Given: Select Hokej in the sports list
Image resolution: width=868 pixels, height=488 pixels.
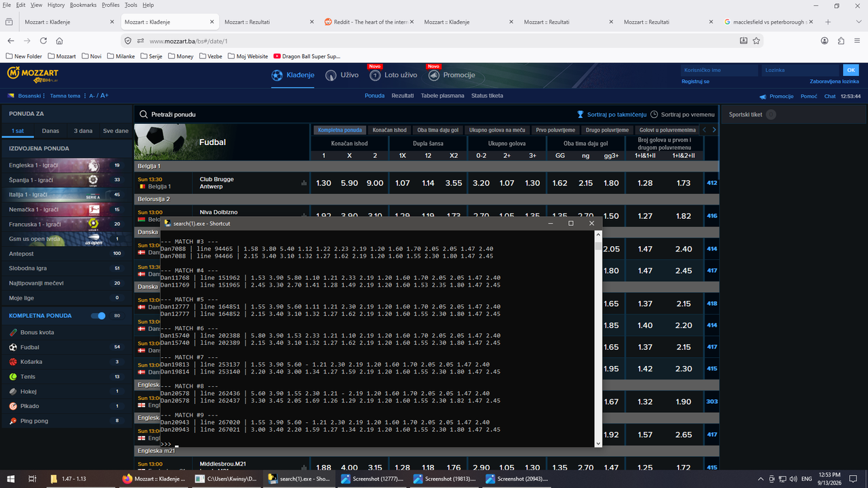Looking at the screenshot, I should 66,392.
